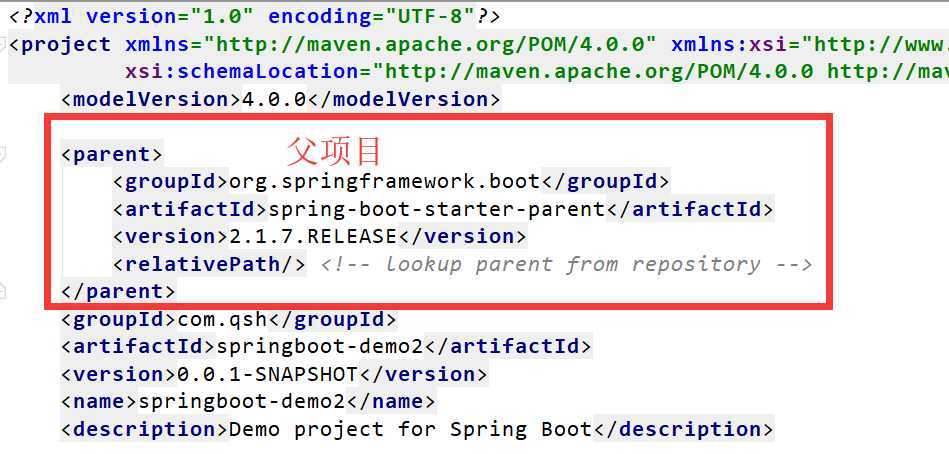Click the opening project tag name

click(x=66, y=44)
